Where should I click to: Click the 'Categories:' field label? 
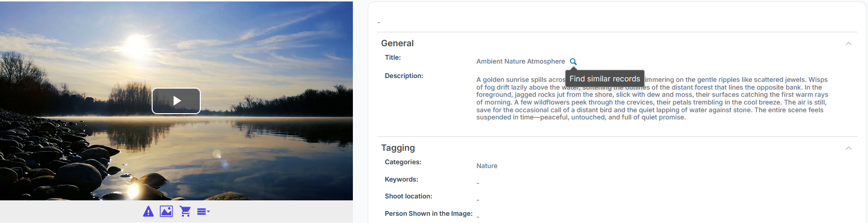pos(403,162)
